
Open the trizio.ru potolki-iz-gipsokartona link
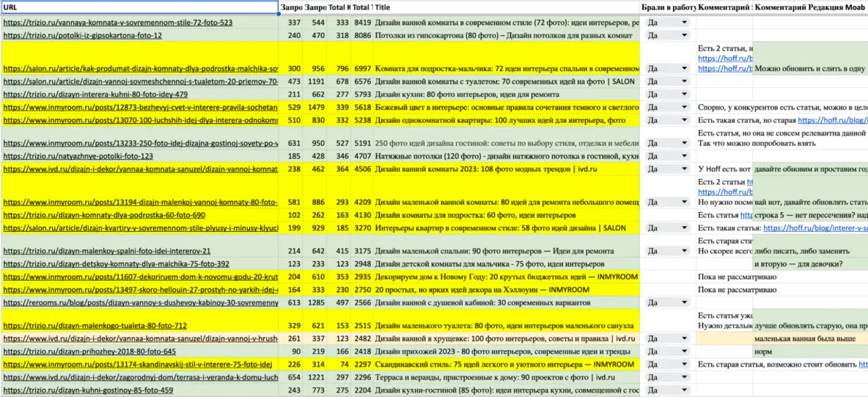point(82,34)
